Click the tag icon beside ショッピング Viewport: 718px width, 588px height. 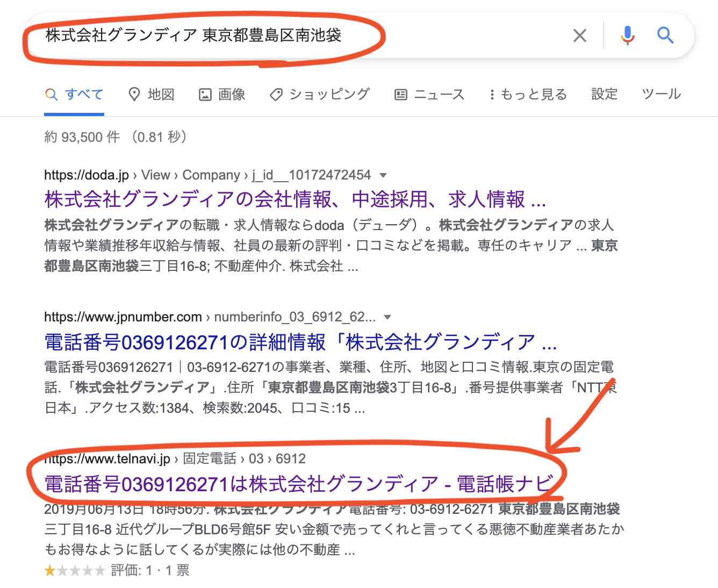coord(276,95)
